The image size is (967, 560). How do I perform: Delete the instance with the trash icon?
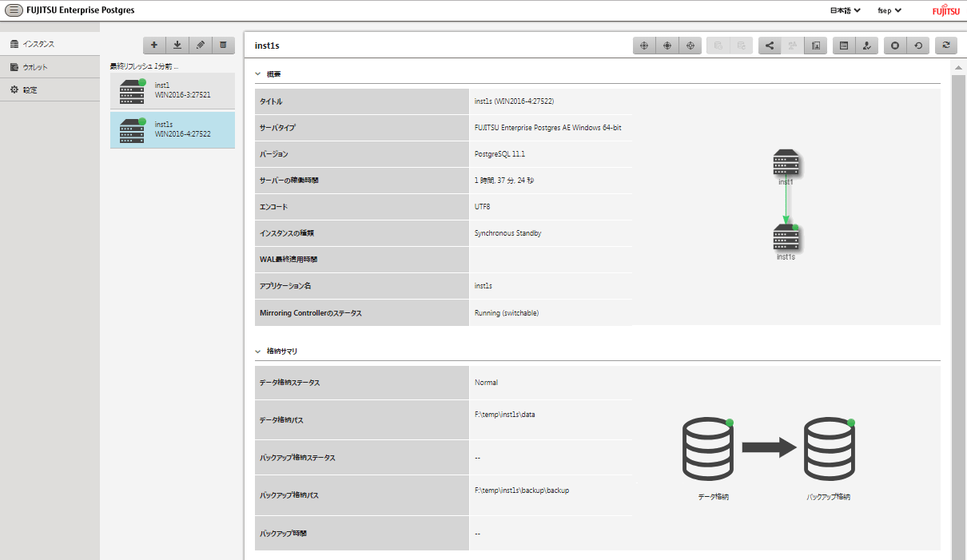(x=224, y=45)
